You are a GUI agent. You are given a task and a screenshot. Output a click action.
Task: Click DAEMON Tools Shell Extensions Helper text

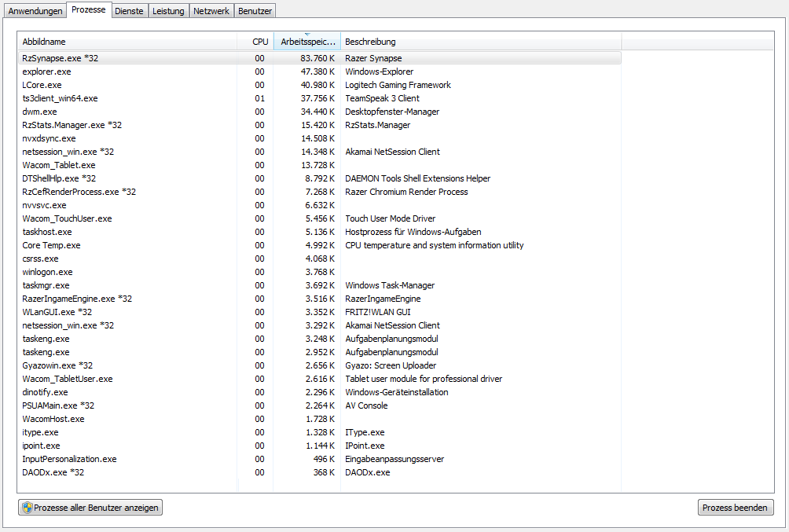(x=417, y=178)
